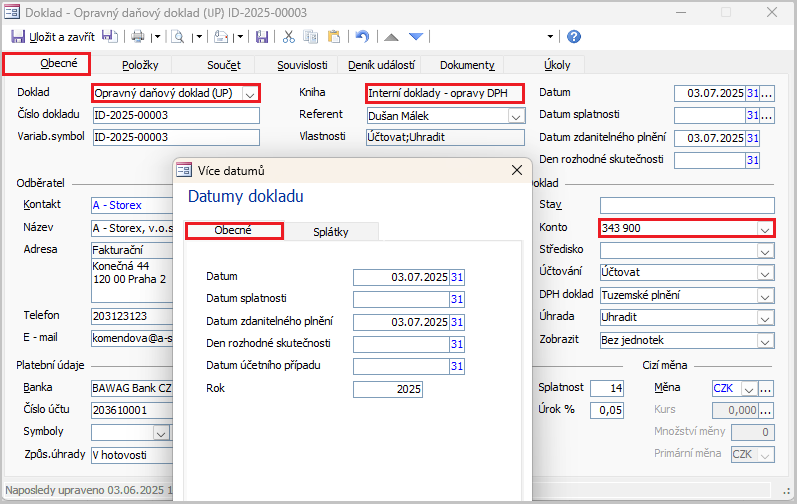Image resolution: width=797 pixels, height=504 pixels.
Task: Open calendar for Den rozhodné skutečnosti in dialog
Action: click(456, 344)
